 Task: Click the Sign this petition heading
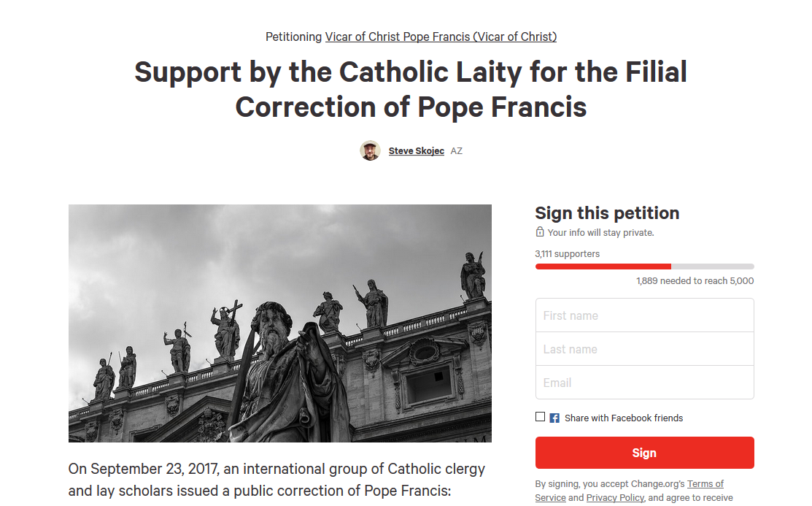click(x=607, y=213)
